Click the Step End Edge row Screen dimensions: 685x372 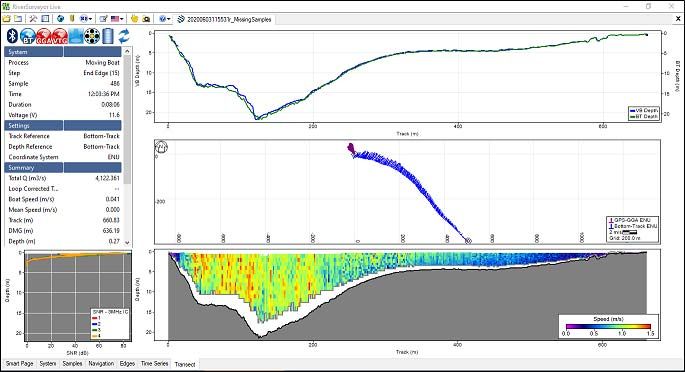(64, 73)
